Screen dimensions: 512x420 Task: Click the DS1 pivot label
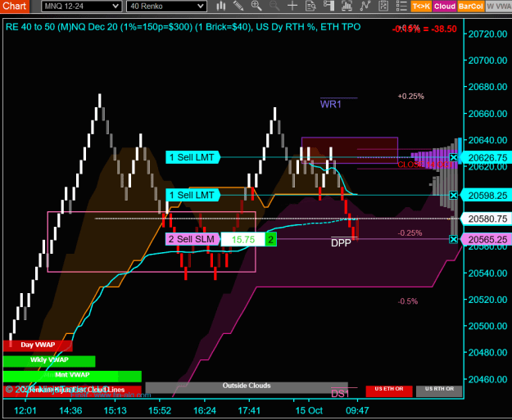[x=340, y=393]
